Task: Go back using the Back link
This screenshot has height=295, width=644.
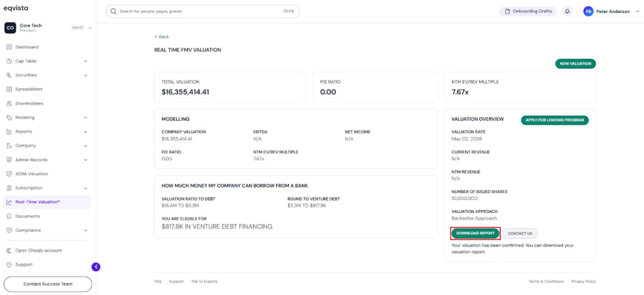Action: (x=162, y=36)
